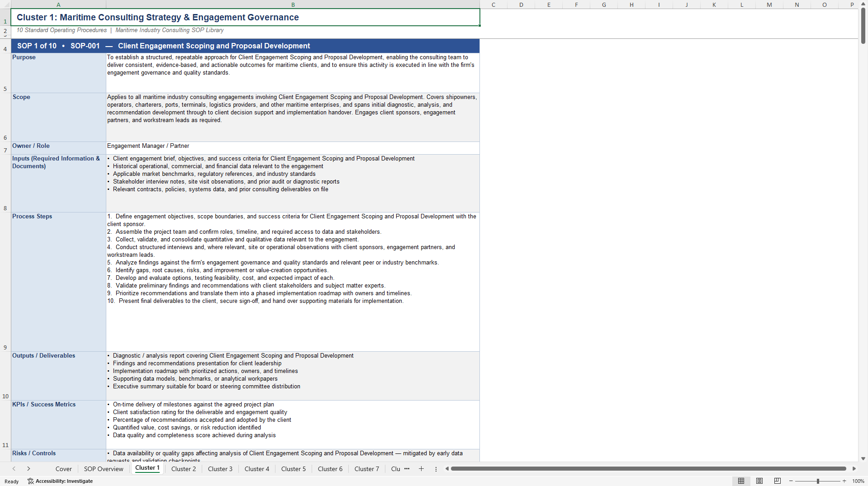Select the 'Process Steps' label cell
The width and height of the screenshot is (868, 486).
58,282
